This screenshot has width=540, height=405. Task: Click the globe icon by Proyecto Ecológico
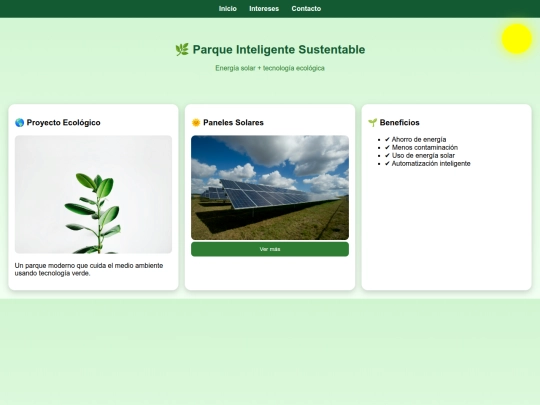click(x=19, y=123)
